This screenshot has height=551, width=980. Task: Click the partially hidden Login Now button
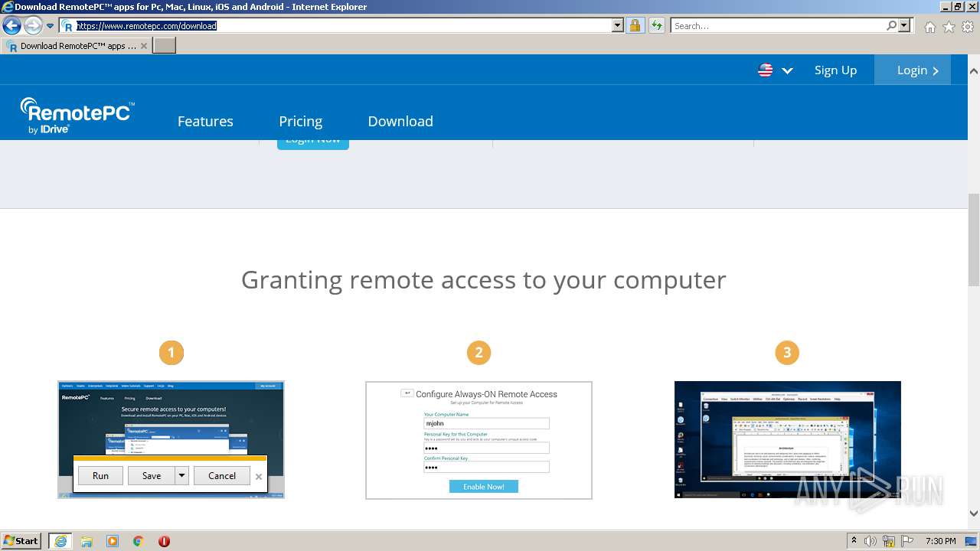click(x=313, y=144)
